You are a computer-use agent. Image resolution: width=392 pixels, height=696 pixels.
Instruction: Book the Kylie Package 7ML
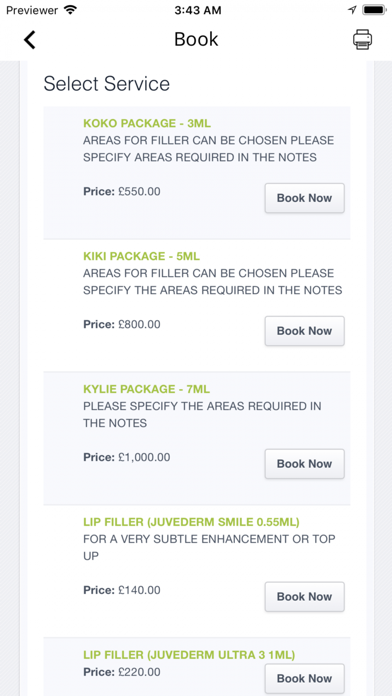tap(305, 463)
